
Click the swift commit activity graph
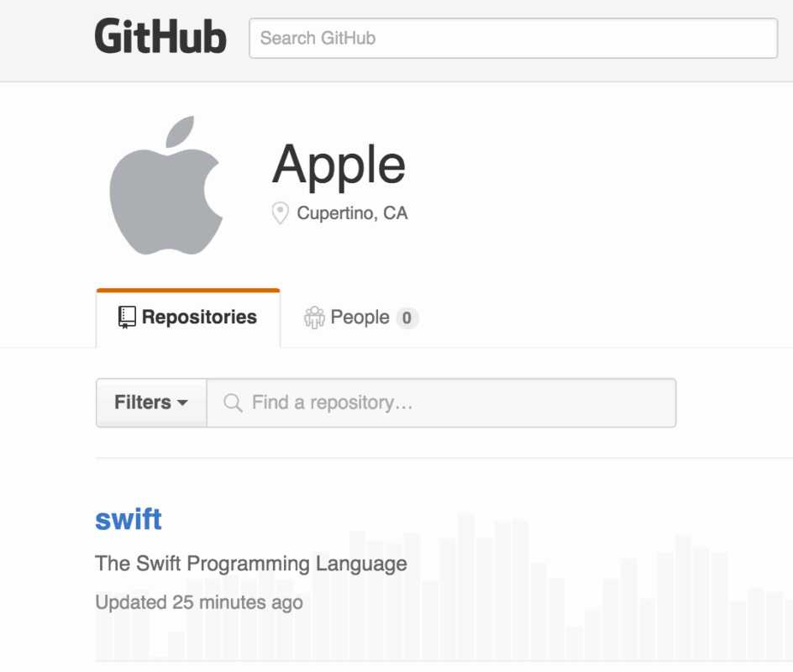tap(588, 605)
